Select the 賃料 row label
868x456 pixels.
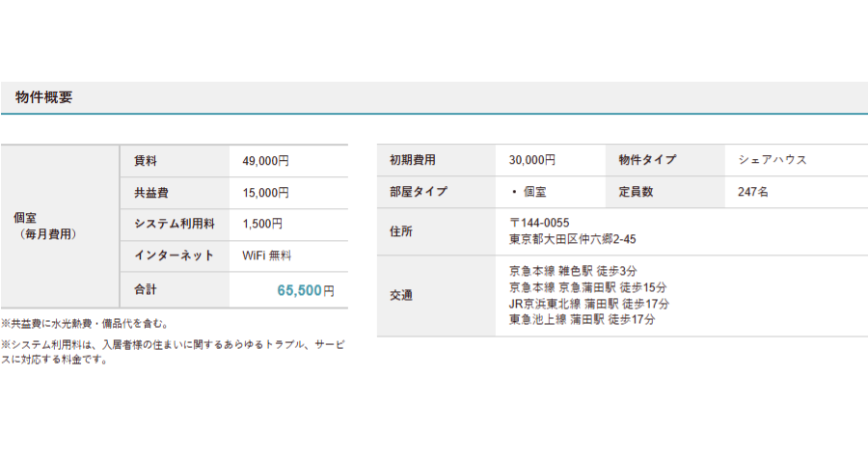[x=146, y=161]
